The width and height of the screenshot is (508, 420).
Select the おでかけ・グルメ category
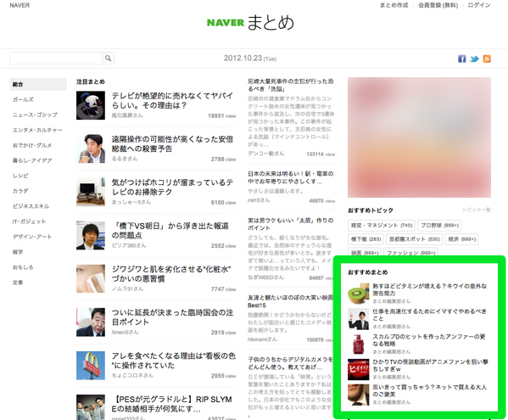[x=32, y=145]
